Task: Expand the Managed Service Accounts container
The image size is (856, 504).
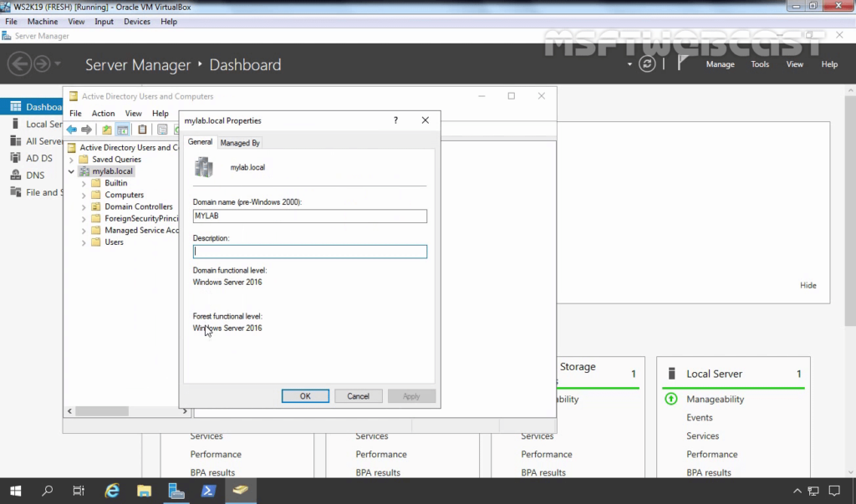Action: pos(84,231)
